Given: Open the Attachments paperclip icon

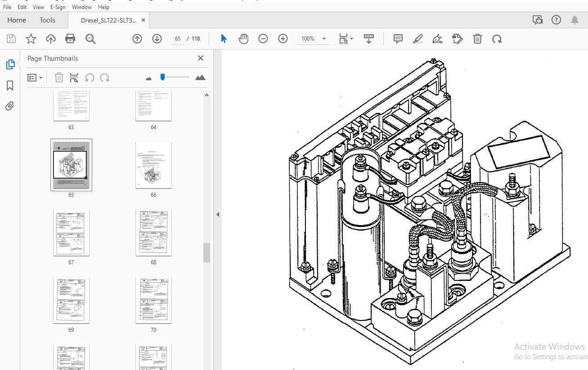Looking at the screenshot, I should (x=10, y=106).
